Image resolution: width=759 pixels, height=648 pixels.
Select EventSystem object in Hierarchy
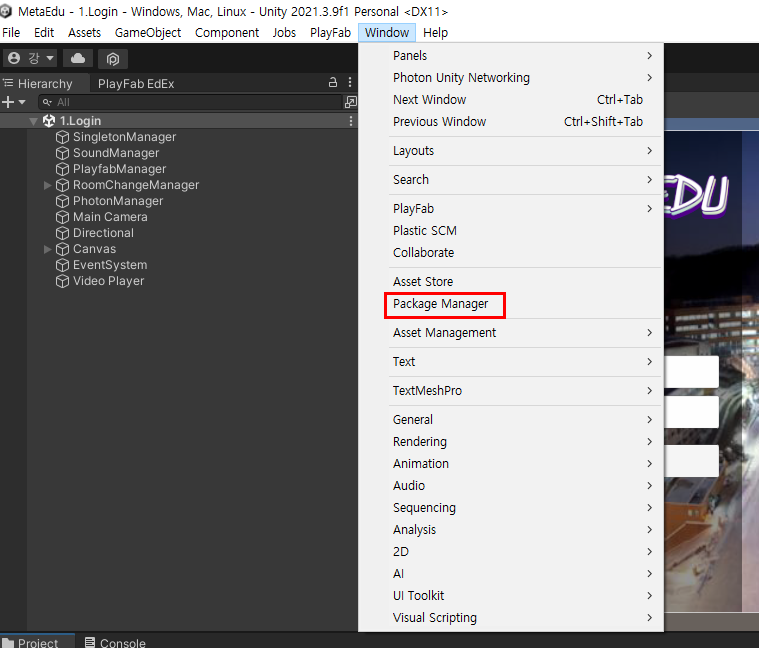pyautogui.click(x=110, y=265)
